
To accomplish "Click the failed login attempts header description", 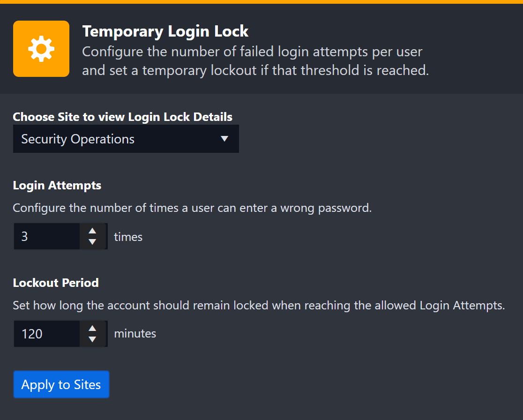I will (255, 61).
